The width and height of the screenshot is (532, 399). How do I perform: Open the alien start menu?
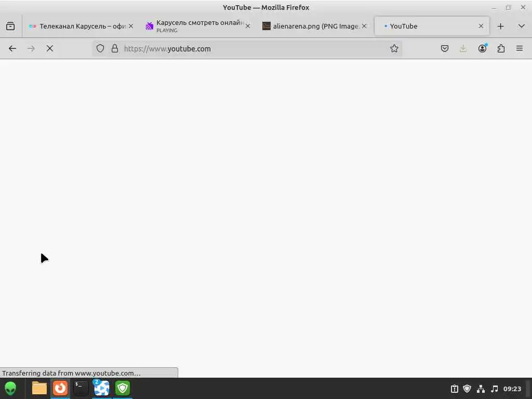[10, 389]
